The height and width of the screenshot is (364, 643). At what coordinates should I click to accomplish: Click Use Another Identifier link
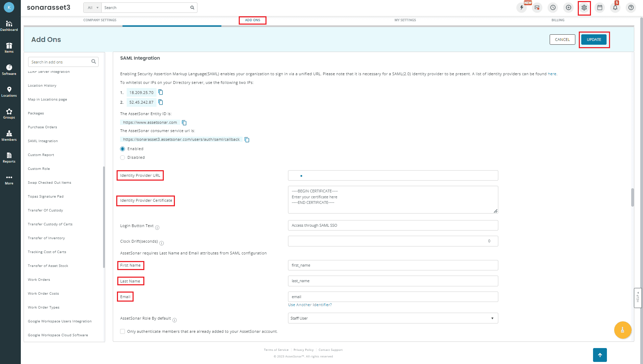(310, 305)
